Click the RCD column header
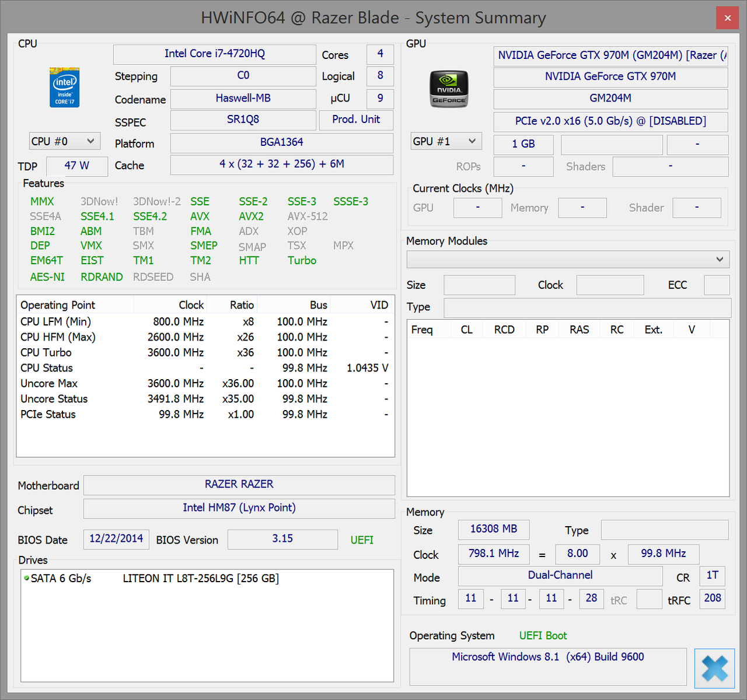This screenshot has width=747, height=700. (x=504, y=330)
